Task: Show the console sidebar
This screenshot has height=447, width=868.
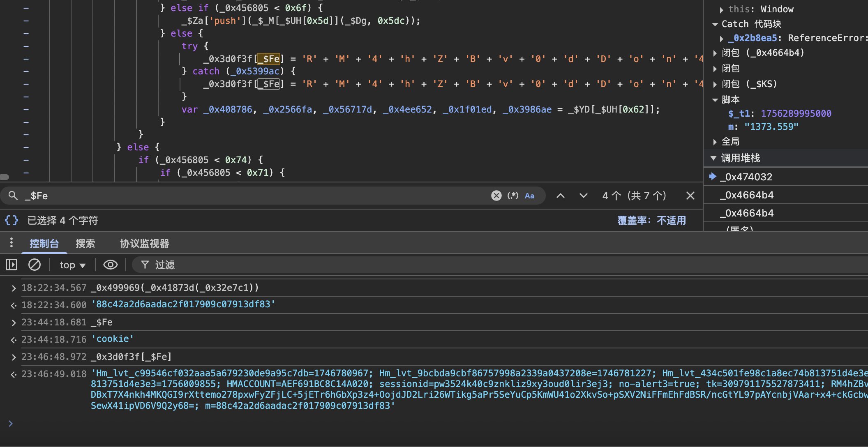Action: 12,265
